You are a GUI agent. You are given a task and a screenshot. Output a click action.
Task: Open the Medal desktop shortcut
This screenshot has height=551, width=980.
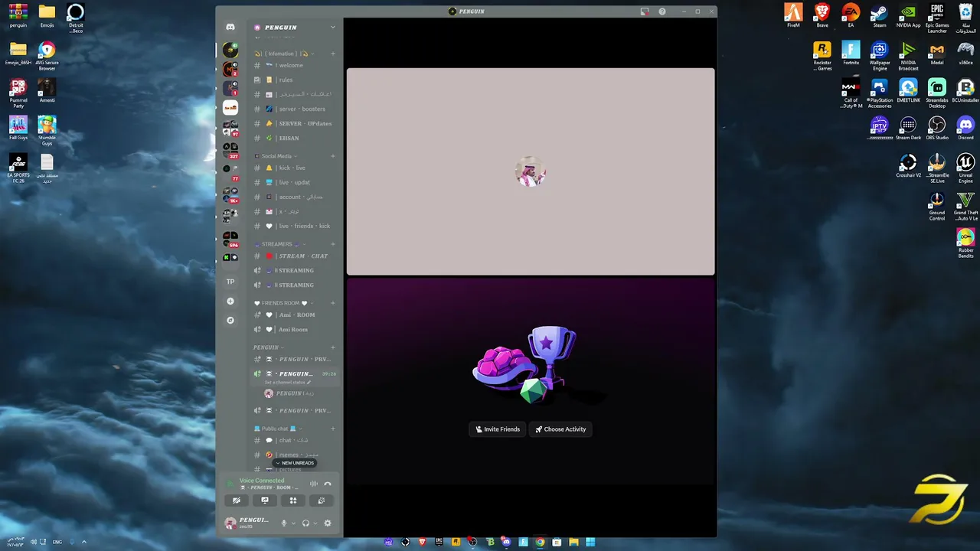(937, 54)
